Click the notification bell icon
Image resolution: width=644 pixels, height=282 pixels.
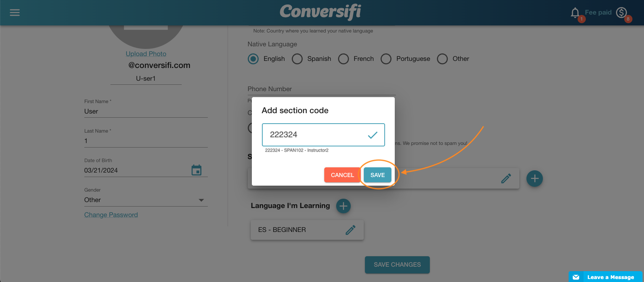pyautogui.click(x=575, y=12)
